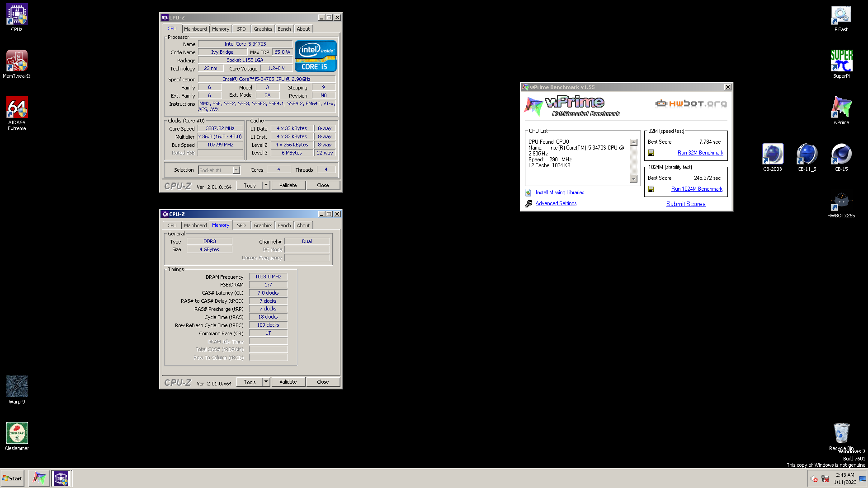Click Install Missing Libraries link
The image size is (868, 488).
coord(560,192)
